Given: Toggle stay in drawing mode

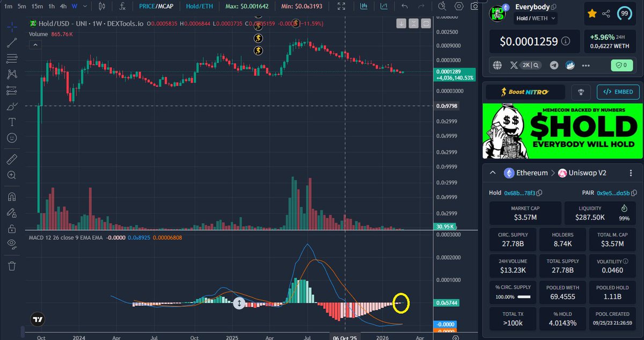Looking at the screenshot, I should coord(12,212).
